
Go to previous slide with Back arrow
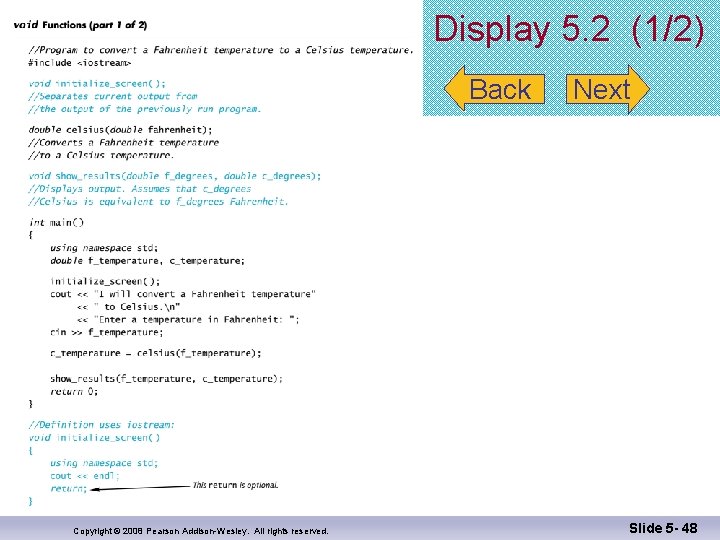tap(495, 89)
